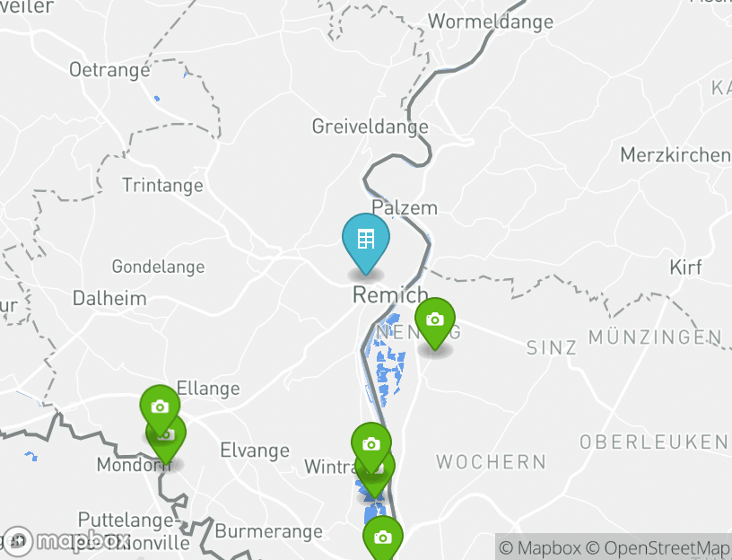Open the green camera marker near Nennig
Image resolution: width=732 pixels, height=560 pixels.
435,323
